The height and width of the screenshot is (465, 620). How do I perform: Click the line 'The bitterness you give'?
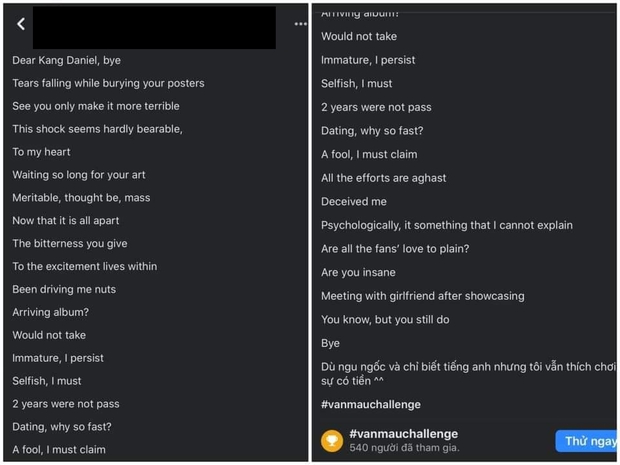pos(70,243)
